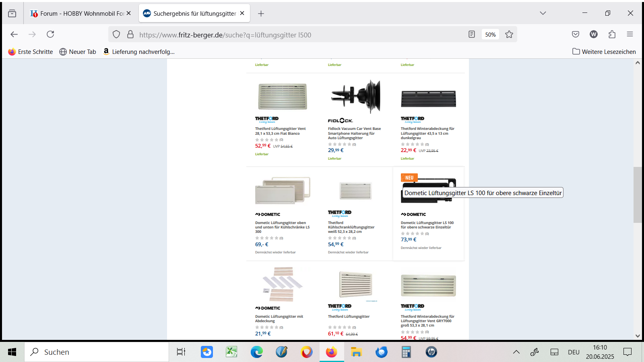Open Weitere Lesezeichen bookmarks folder
The width and height of the screenshot is (644, 362).
click(x=604, y=51)
